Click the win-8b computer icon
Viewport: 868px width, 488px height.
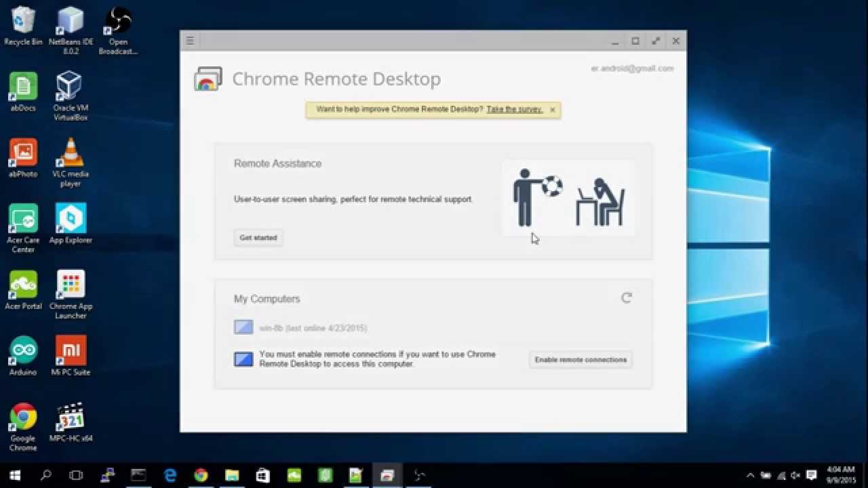243,327
